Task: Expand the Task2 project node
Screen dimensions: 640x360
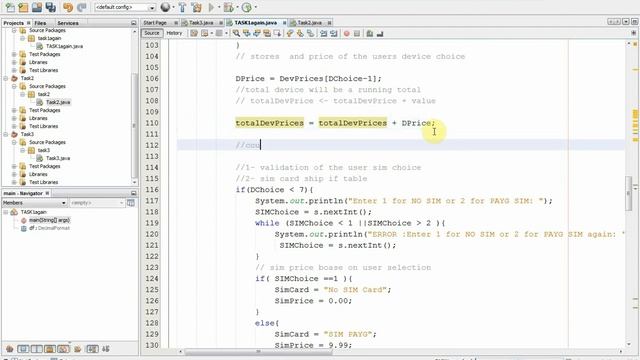Action: point(6,78)
